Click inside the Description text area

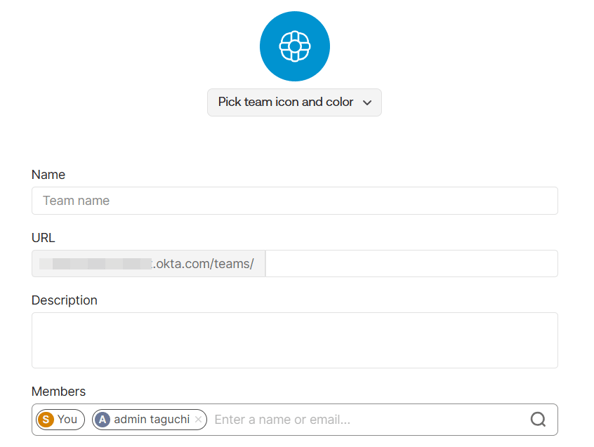tap(295, 340)
